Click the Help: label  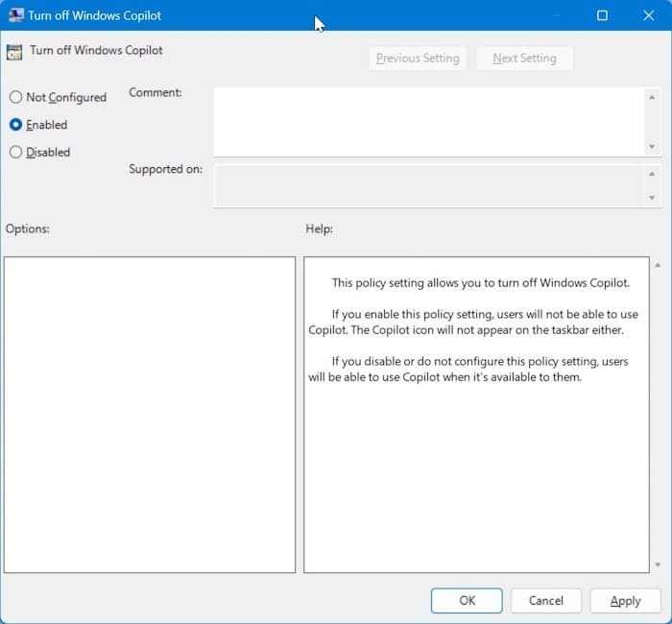[x=319, y=228]
